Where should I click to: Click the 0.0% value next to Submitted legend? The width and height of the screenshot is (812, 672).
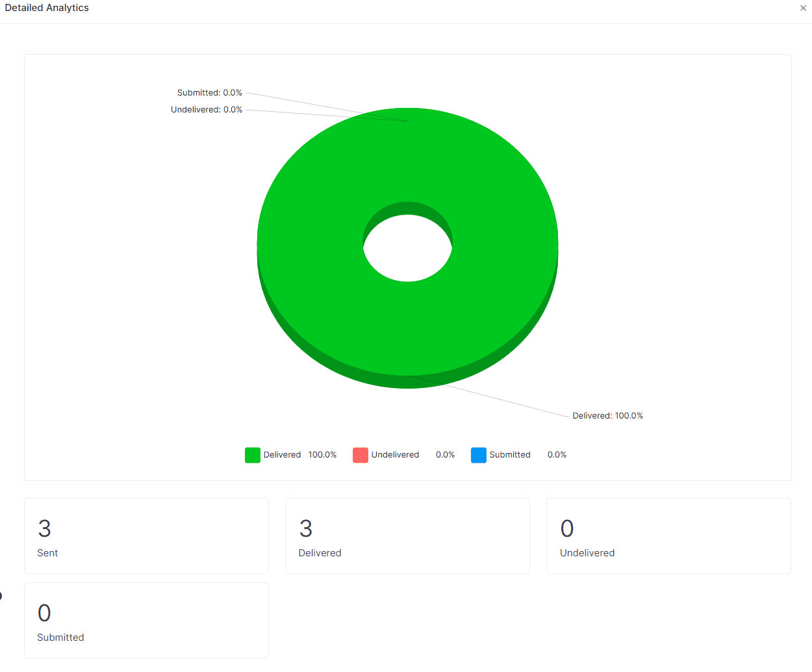pyautogui.click(x=557, y=455)
